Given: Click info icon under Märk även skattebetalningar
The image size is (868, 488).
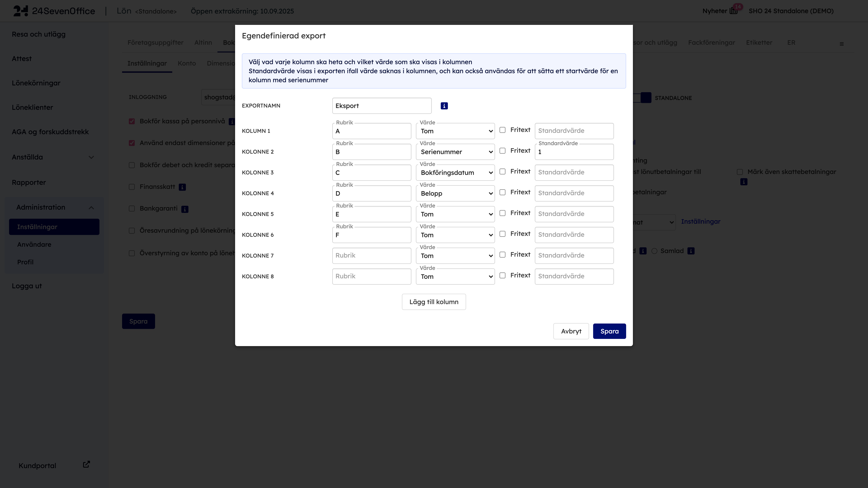Looking at the screenshot, I should [744, 182].
